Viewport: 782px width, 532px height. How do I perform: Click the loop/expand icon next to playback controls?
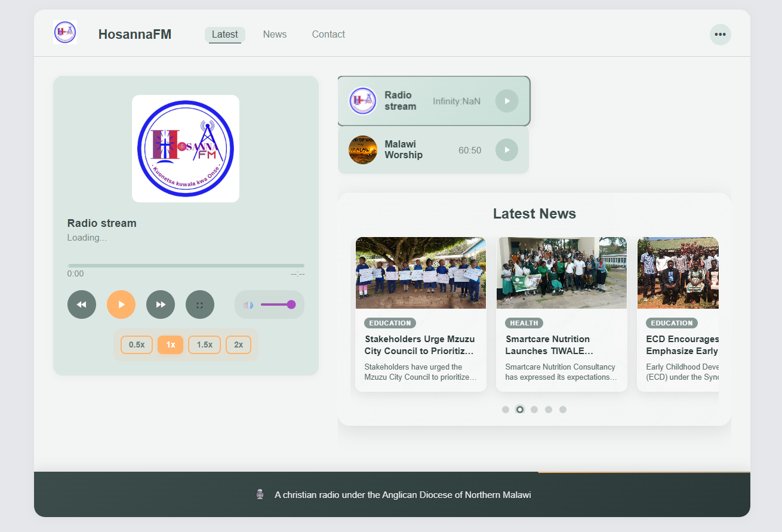200,305
